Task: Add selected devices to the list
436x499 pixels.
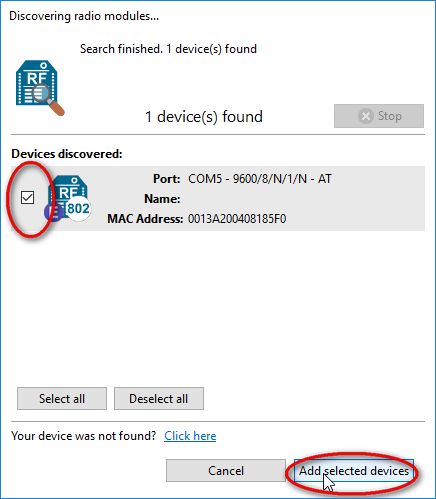Action: pos(354,471)
